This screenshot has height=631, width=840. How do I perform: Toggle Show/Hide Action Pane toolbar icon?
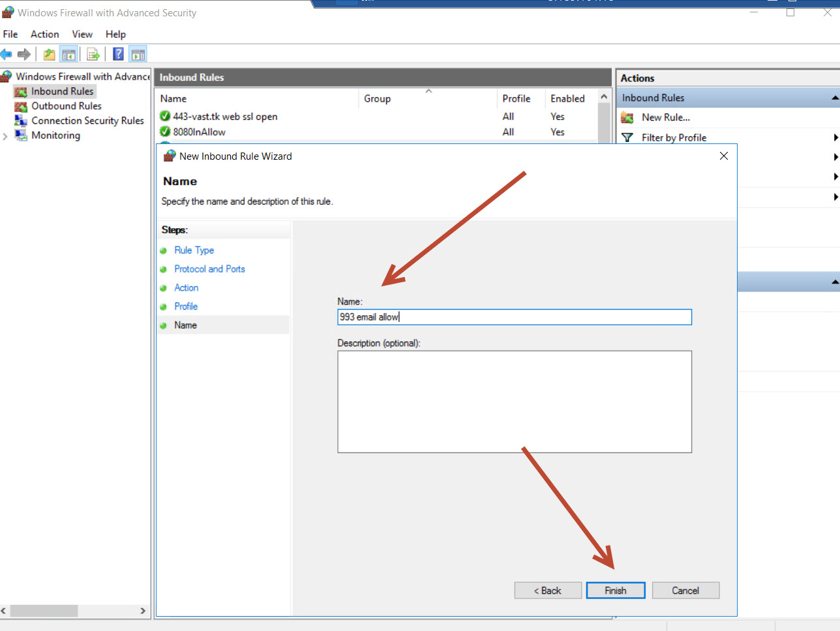point(138,54)
